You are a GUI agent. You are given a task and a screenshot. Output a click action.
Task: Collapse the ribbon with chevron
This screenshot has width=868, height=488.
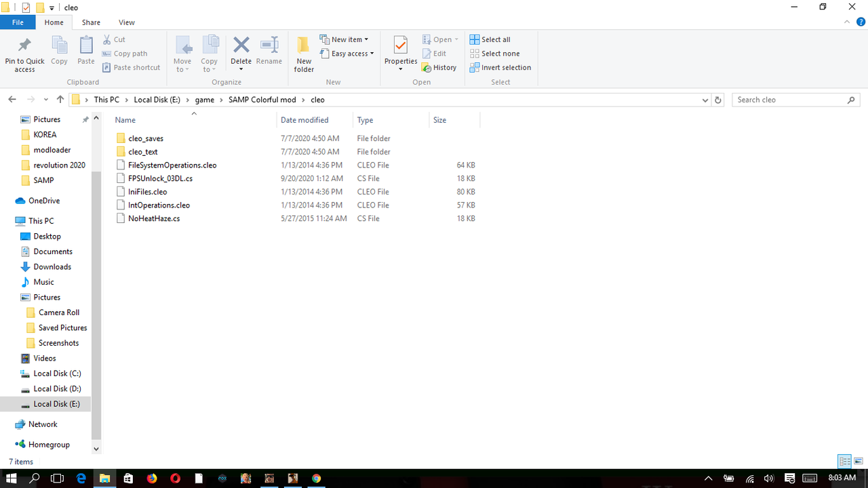848,22
